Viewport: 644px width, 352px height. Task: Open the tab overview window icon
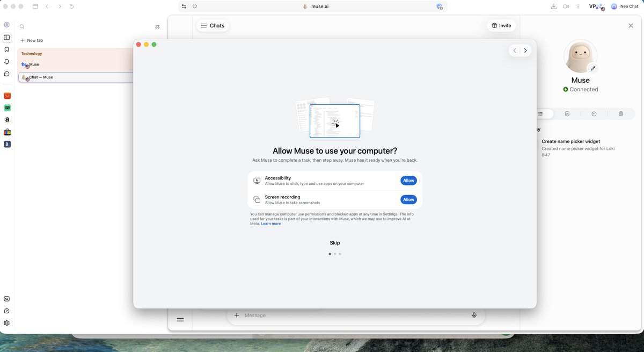(35, 6)
